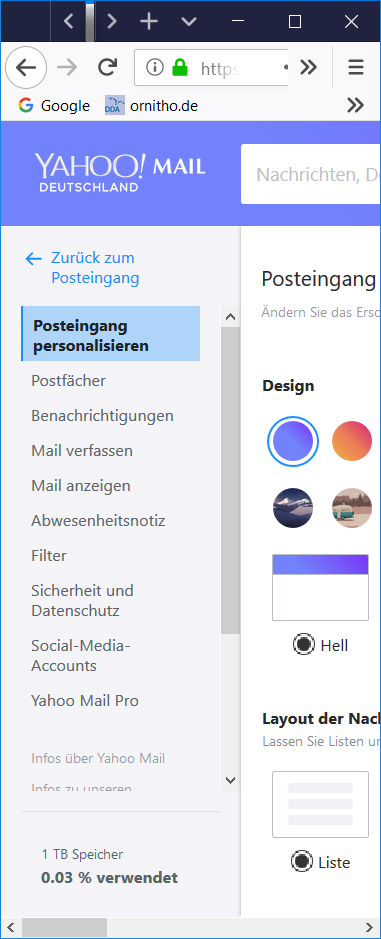Choose the orange gradient design color

(x=352, y=441)
